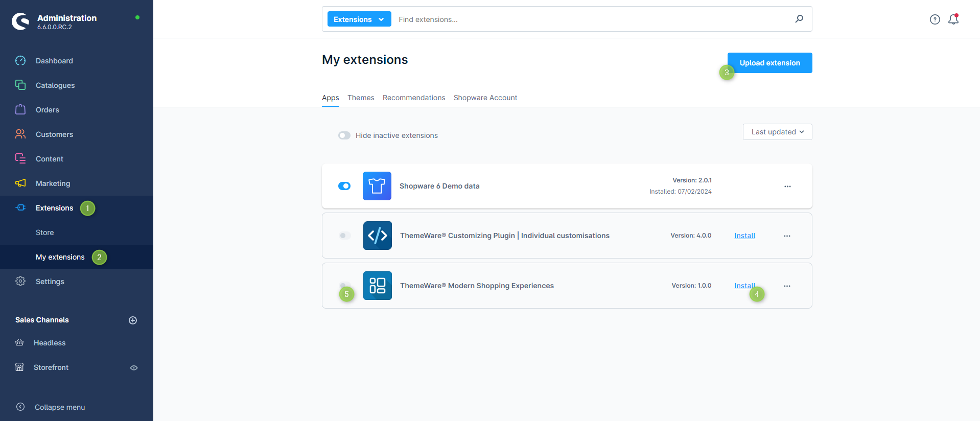Click the Marketing menu label
Screen dimensions: 980x421
[x=53, y=183]
